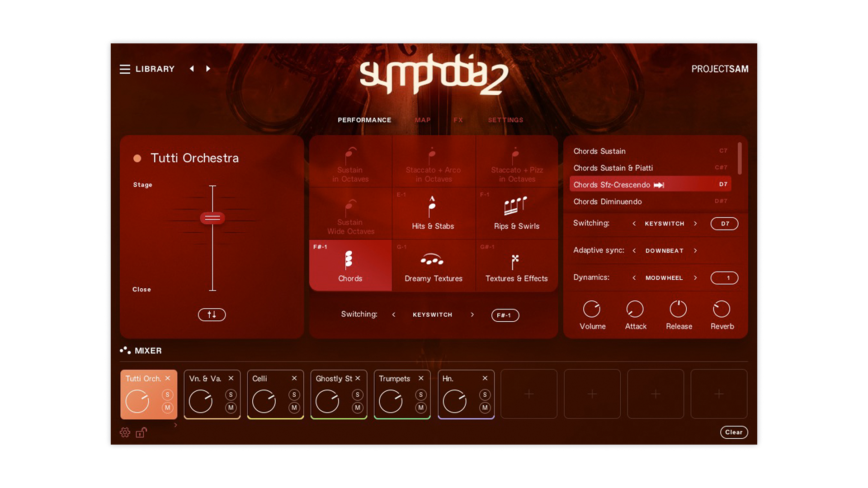868x488 pixels.
Task: Switch to the MAP tab
Action: point(422,120)
